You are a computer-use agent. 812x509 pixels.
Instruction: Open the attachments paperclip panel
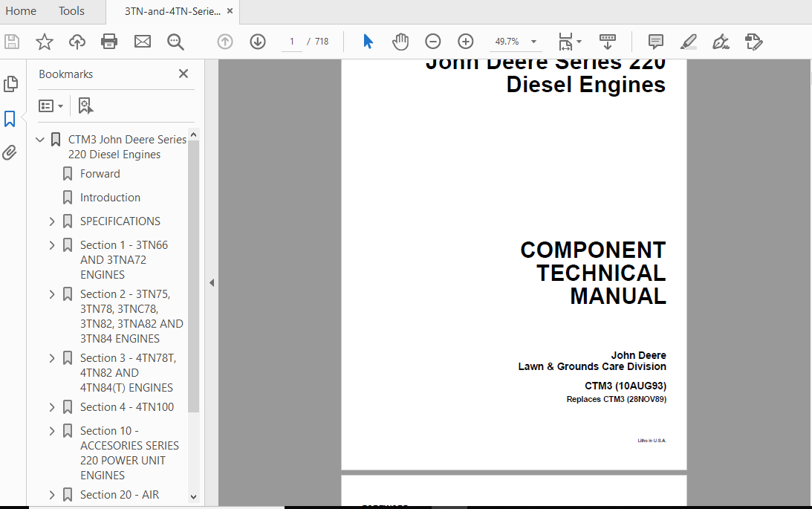(x=10, y=153)
